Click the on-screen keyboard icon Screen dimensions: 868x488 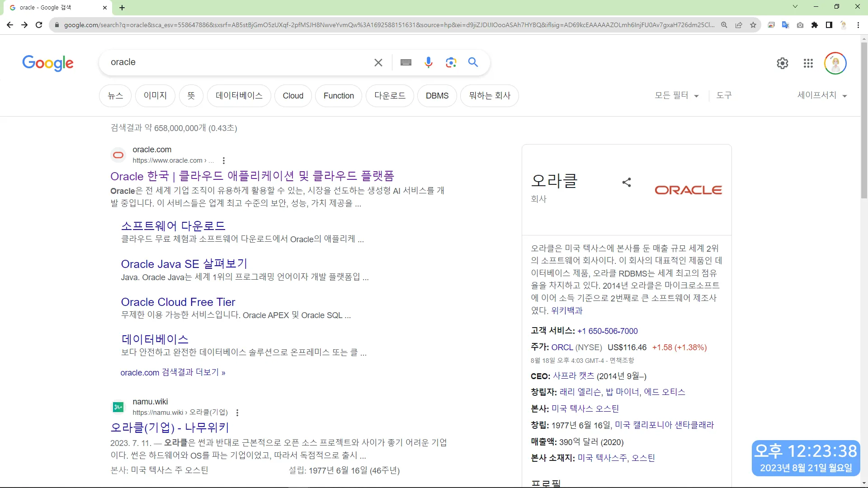click(x=406, y=62)
